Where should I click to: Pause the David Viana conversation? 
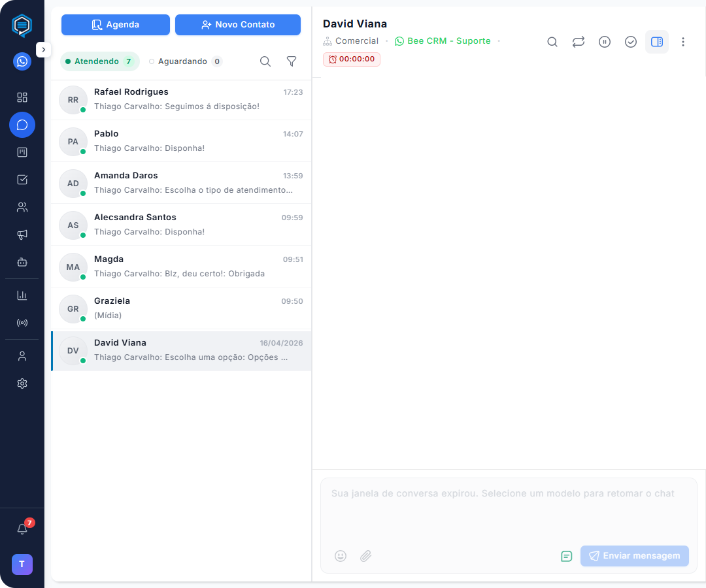pyautogui.click(x=605, y=42)
